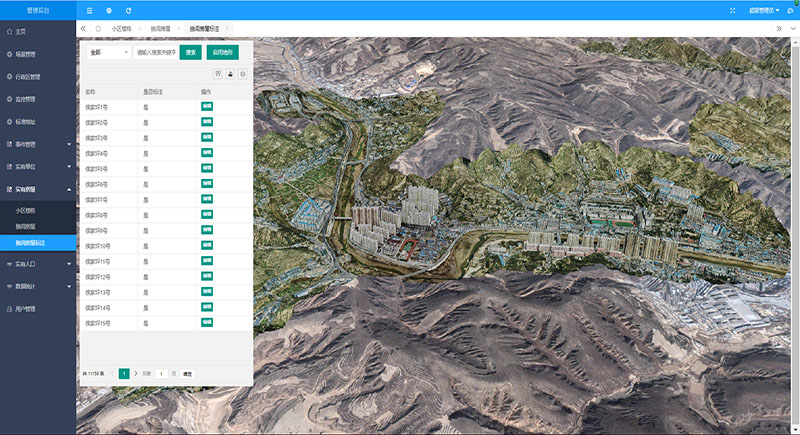This screenshot has height=435, width=800.
Task: Click the green button in row 14号
Action: point(207,307)
